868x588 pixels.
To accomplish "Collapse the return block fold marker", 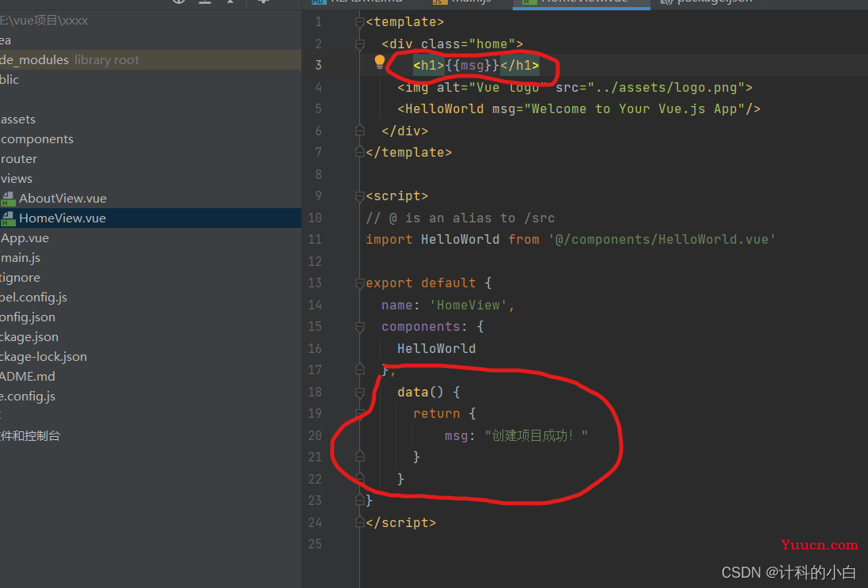I will [x=360, y=414].
